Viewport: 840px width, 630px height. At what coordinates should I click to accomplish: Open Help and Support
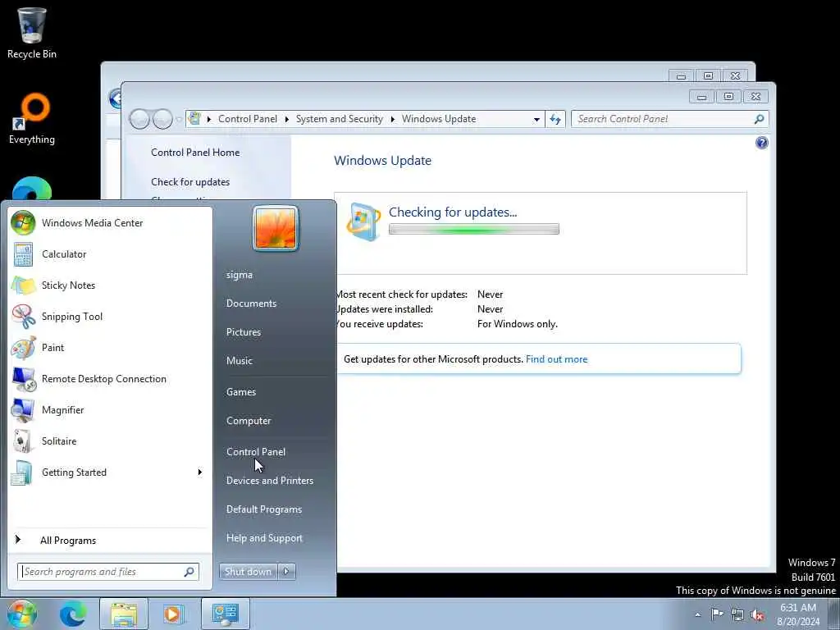click(264, 538)
